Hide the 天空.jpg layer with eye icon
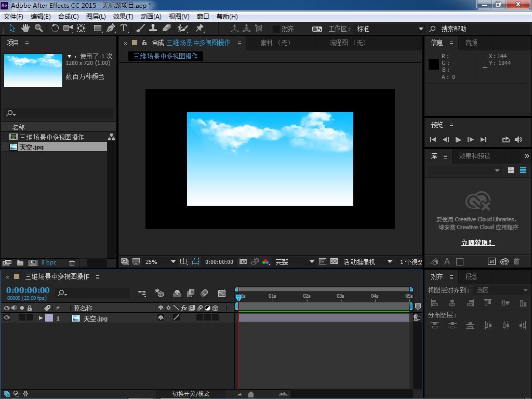 tap(7, 318)
